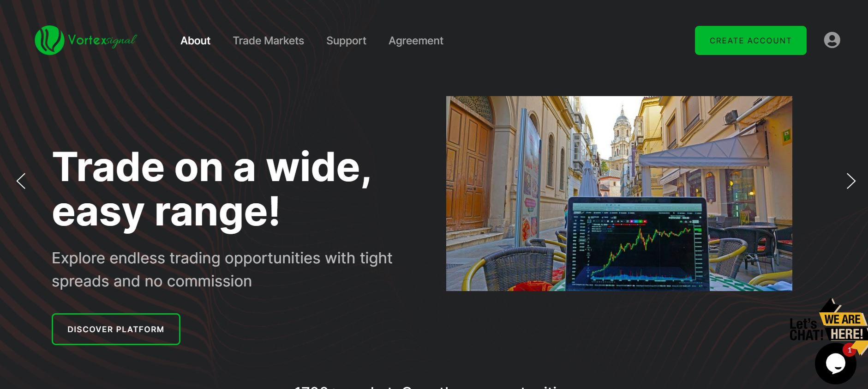This screenshot has height=389, width=868.
Task: Navigate to Trade Markets
Action: click(268, 41)
